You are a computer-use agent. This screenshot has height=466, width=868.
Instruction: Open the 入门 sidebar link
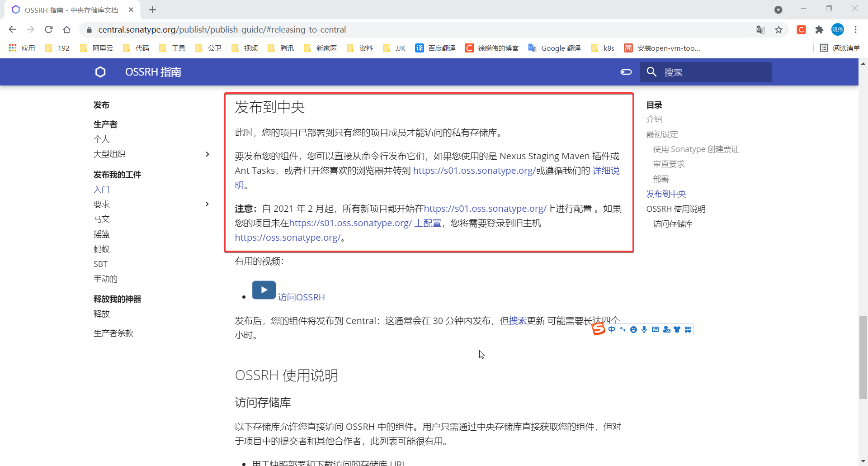(x=102, y=190)
